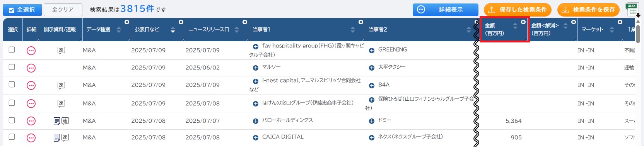Download results via the XLSX export icon

point(632,10)
